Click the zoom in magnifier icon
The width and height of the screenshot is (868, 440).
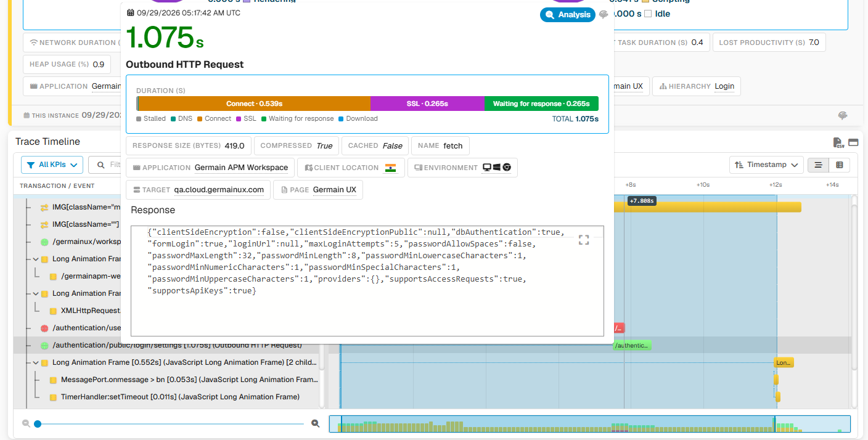pos(316,423)
